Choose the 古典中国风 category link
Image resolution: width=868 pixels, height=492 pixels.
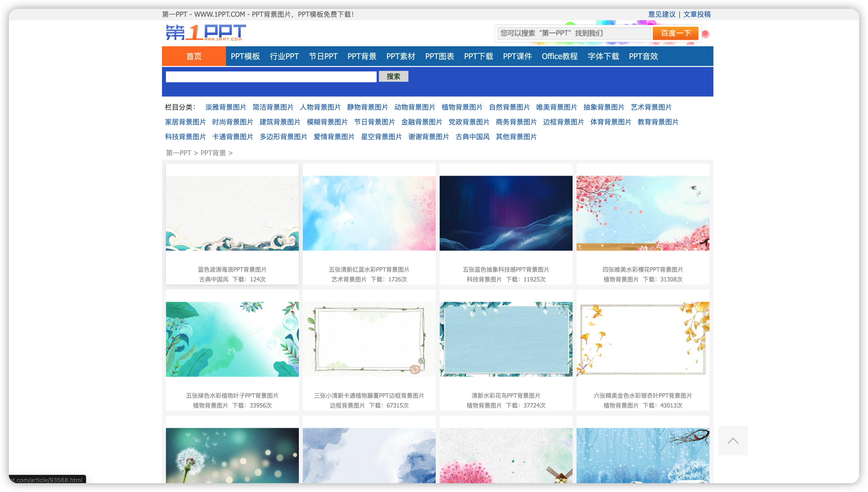(x=472, y=137)
